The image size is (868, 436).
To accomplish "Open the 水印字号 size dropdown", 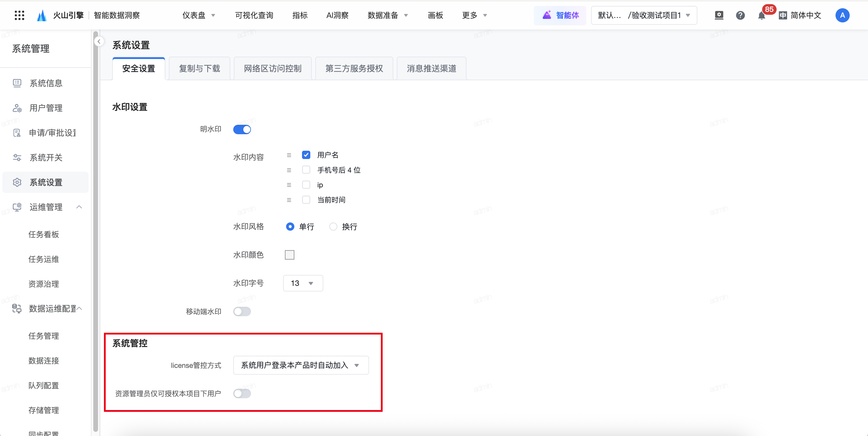I will click(303, 283).
